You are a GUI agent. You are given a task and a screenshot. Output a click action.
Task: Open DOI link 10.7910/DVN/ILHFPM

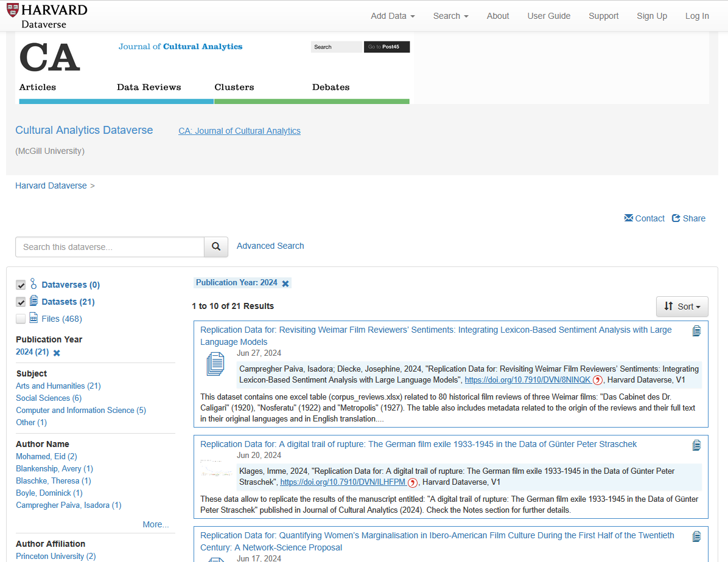(343, 482)
